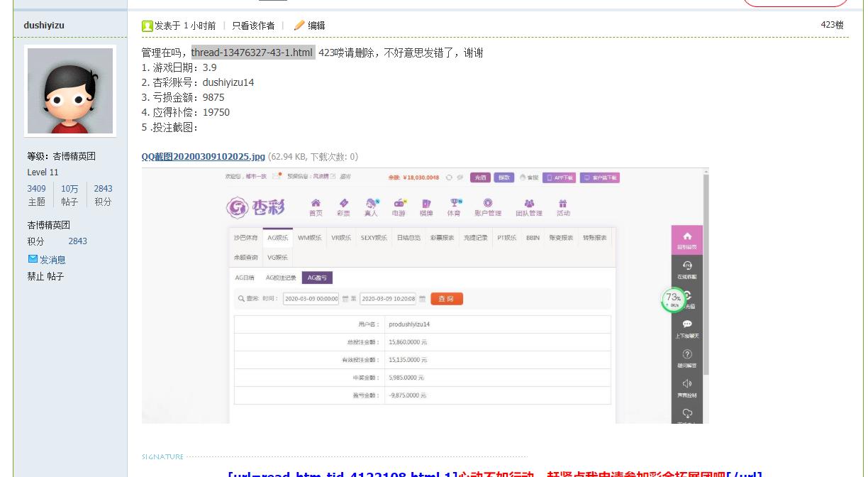Click 只看该作者 to filter posts
The image size is (868, 477).
pos(253,26)
